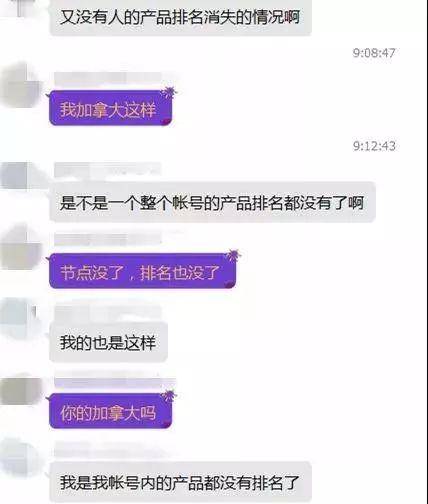Click purple bubble "节点没了，排名也没了"
The height and width of the screenshot is (504, 428).
(x=143, y=271)
